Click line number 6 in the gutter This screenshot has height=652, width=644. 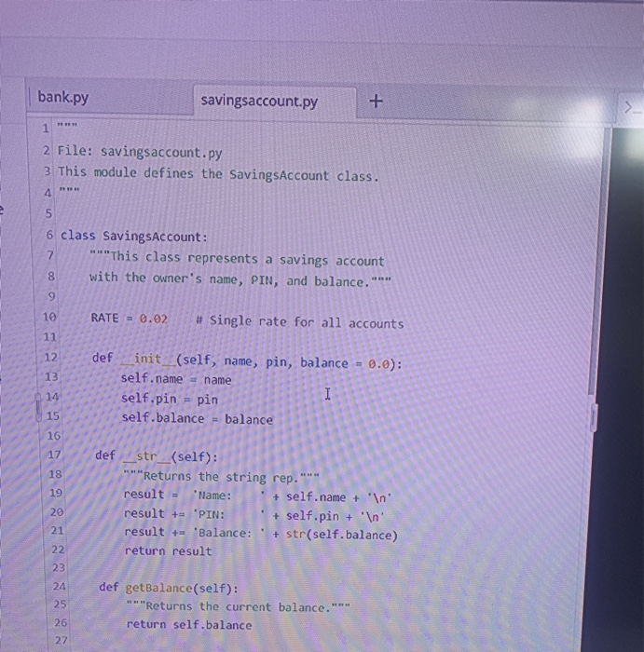[x=49, y=235]
